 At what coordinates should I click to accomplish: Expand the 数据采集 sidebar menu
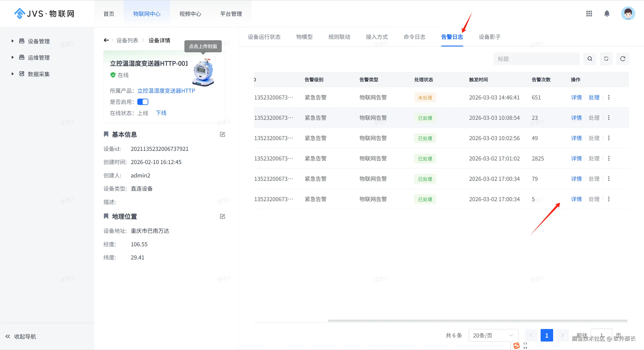point(38,74)
